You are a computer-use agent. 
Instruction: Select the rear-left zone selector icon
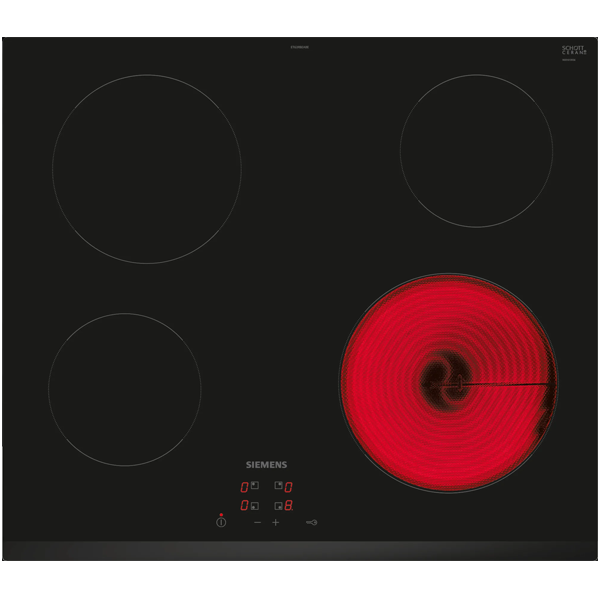click(x=254, y=486)
